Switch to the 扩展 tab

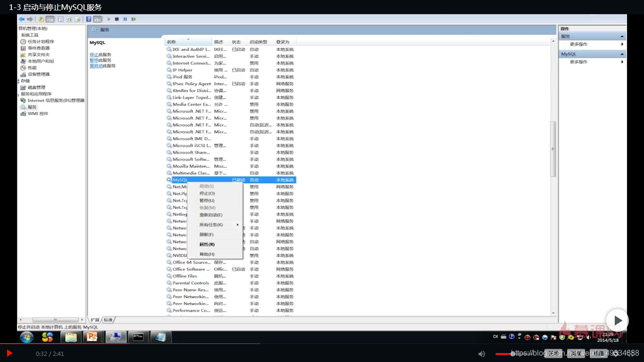(95, 320)
